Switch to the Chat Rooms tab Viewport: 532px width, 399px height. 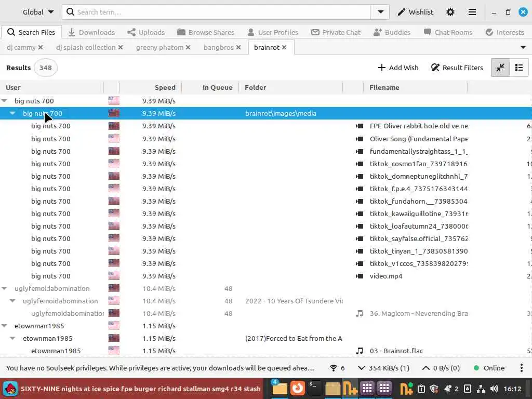click(448, 32)
